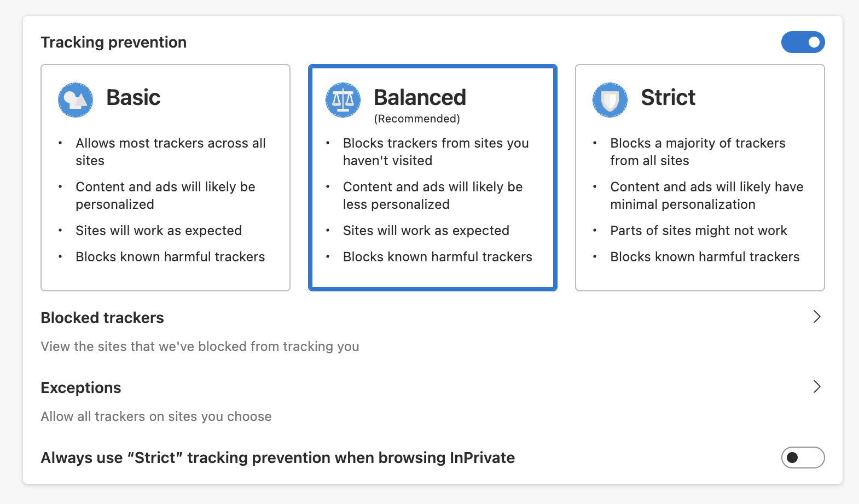
Task: Click the Basic heading title
Action: [134, 98]
